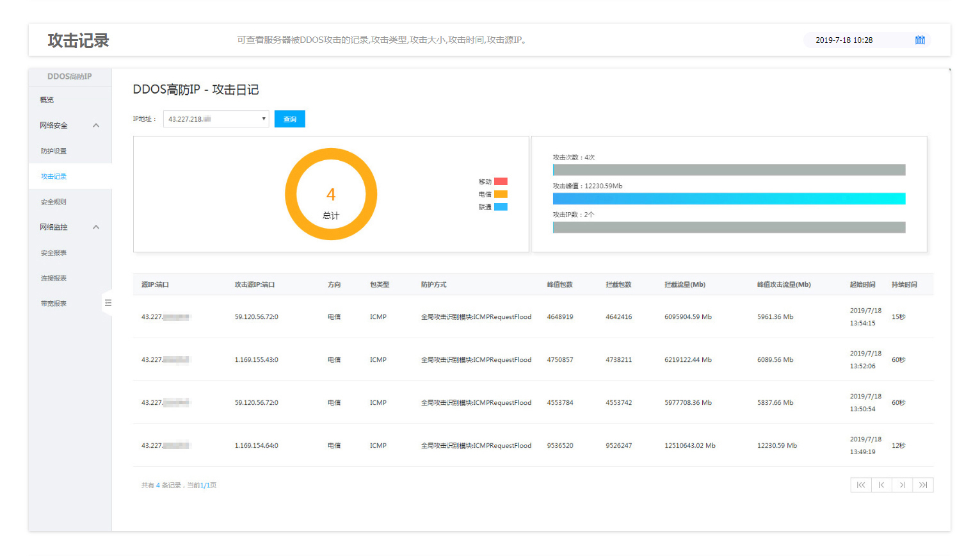Click intercepted packets value 4738211

click(619, 360)
